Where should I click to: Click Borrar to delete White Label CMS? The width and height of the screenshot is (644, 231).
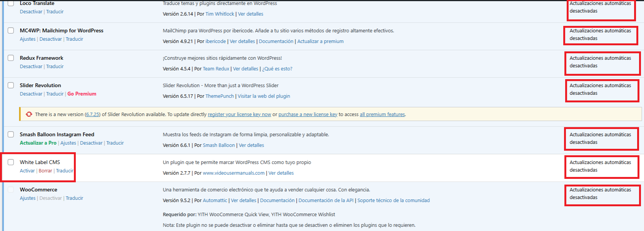pos(45,171)
